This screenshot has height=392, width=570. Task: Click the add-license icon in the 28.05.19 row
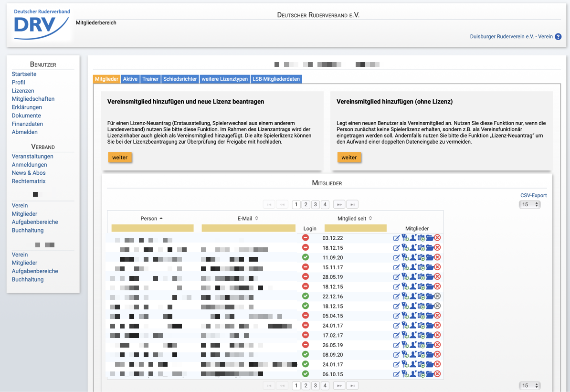421,277
